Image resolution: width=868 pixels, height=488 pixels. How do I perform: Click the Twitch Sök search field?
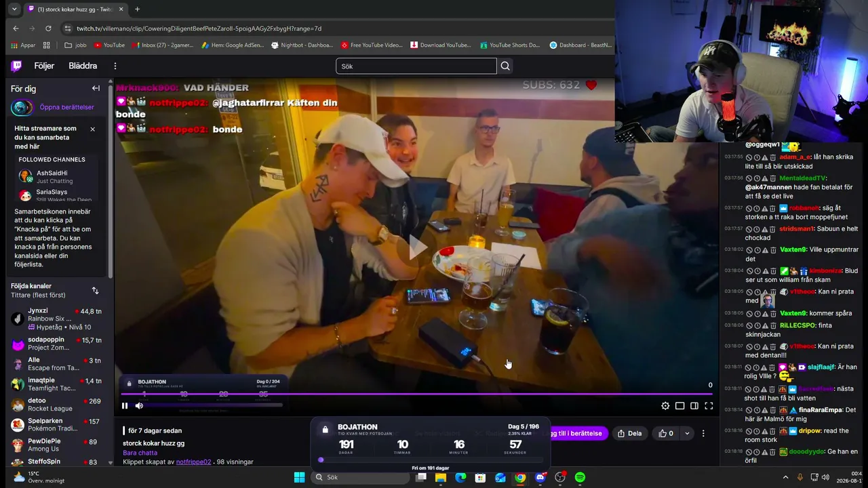(416, 66)
